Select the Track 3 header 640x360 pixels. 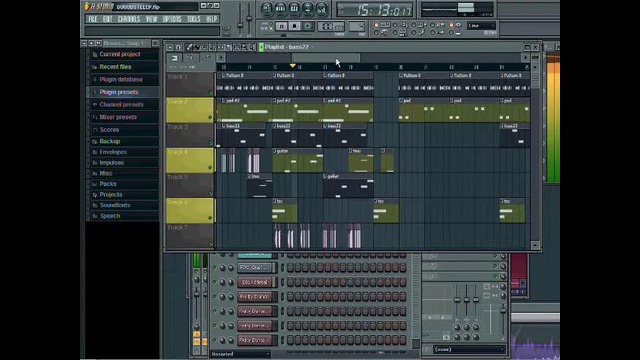click(x=190, y=135)
